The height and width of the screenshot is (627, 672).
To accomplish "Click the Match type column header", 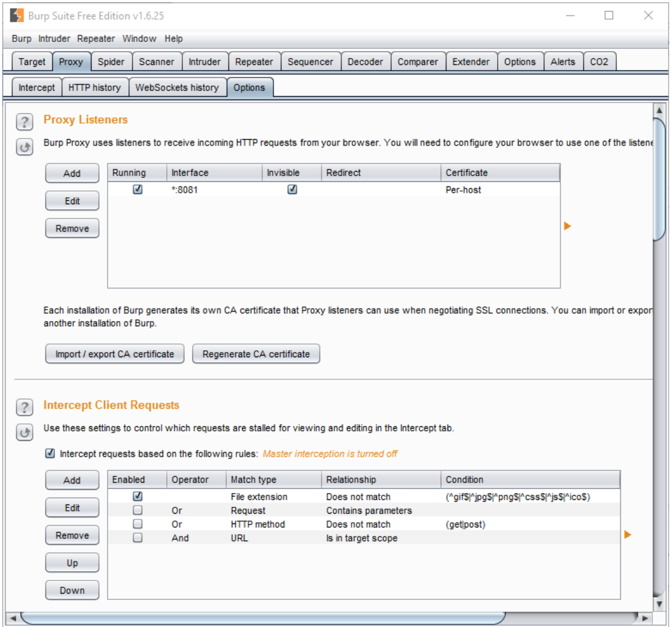I will (x=274, y=479).
